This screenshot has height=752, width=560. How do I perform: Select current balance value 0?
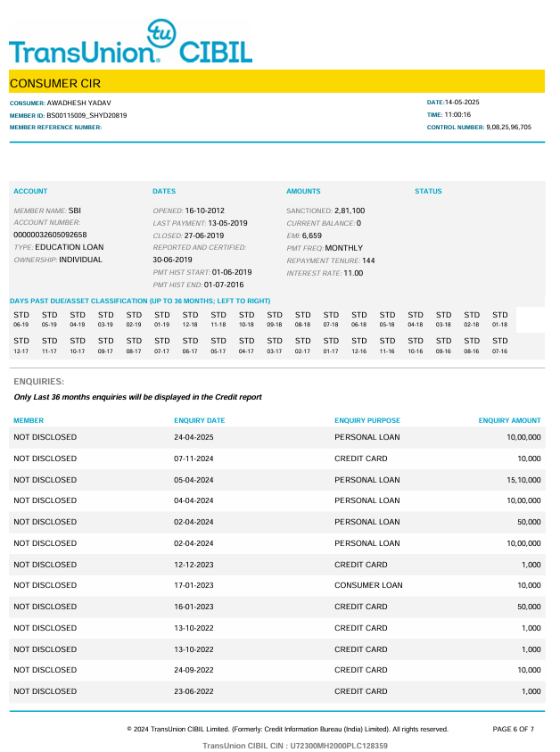click(x=358, y=223)
